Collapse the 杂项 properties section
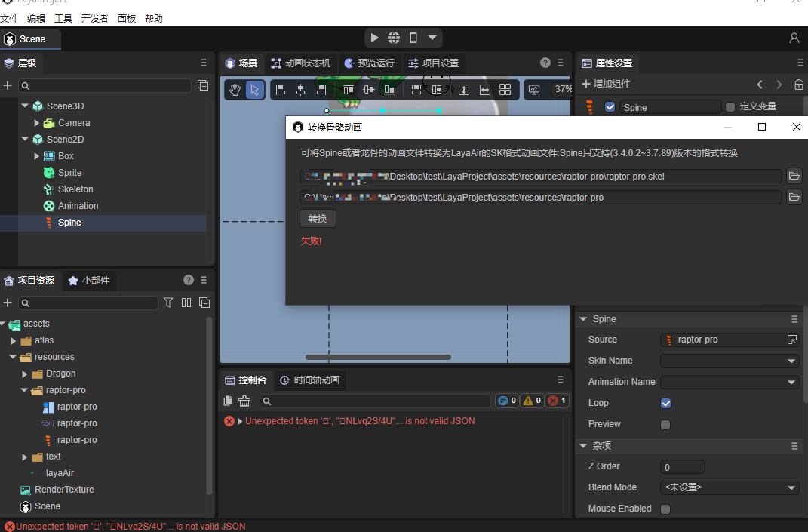This screenshot has width=808, height=532. [x=583, y=446]
